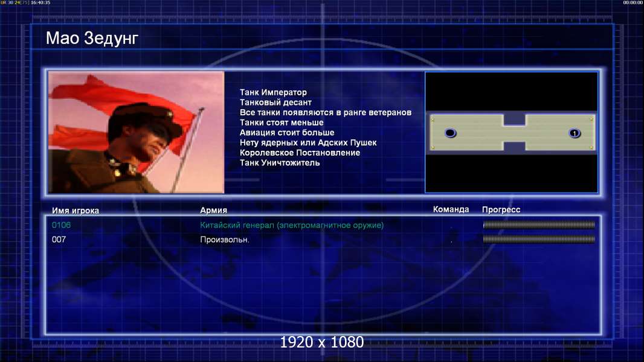Click the progress bar for player 007
This screenshot has height=362, width=644.
(x=539, y=240)
